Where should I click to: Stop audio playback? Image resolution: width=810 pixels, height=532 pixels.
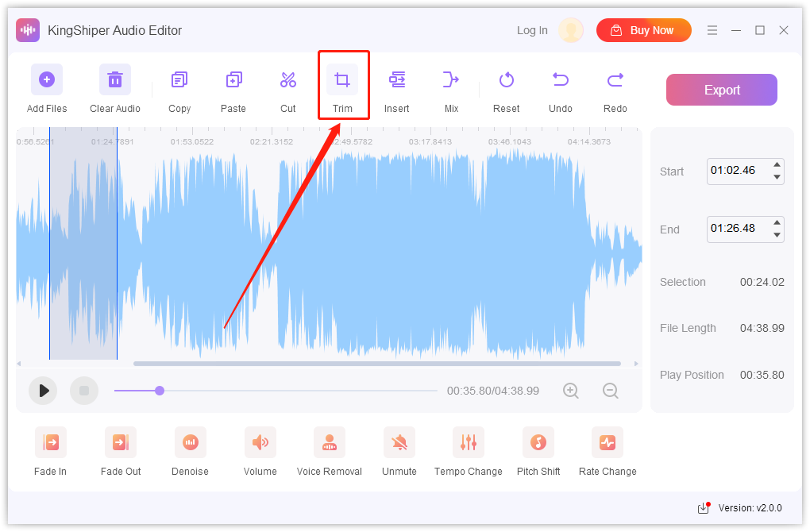84,391
